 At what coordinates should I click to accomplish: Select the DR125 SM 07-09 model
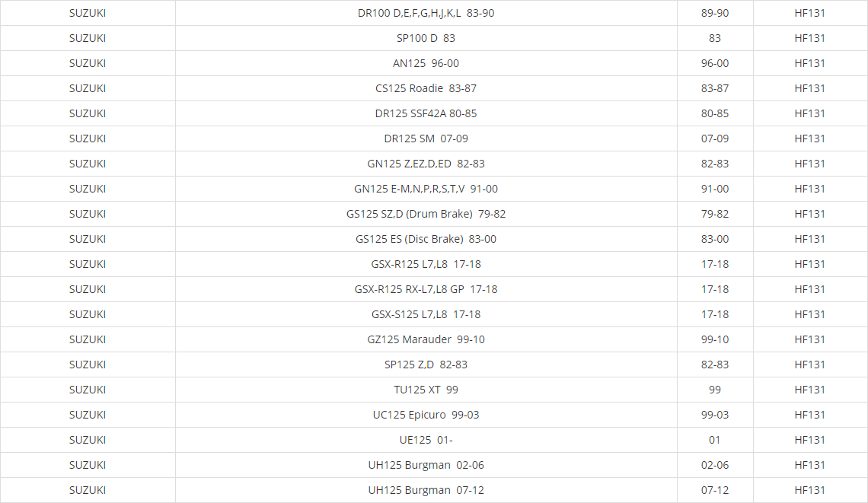(426, 138)
